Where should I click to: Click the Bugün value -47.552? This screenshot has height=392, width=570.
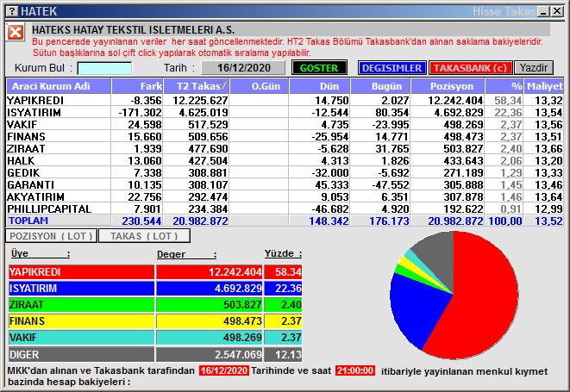[391, 184]
